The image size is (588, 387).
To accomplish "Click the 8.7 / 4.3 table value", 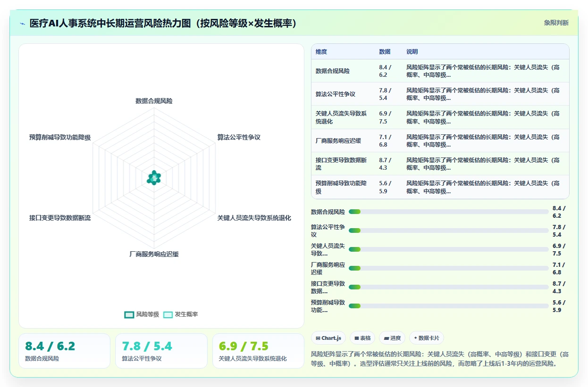I will click(385, 164).
